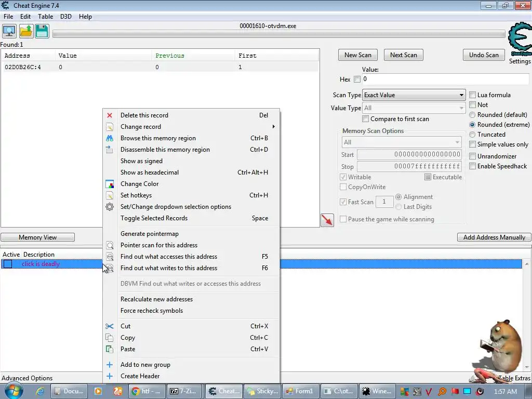Click the Pointer scan magnifier icon
This screenshot has height=399, width=532.
coord(110,245)
